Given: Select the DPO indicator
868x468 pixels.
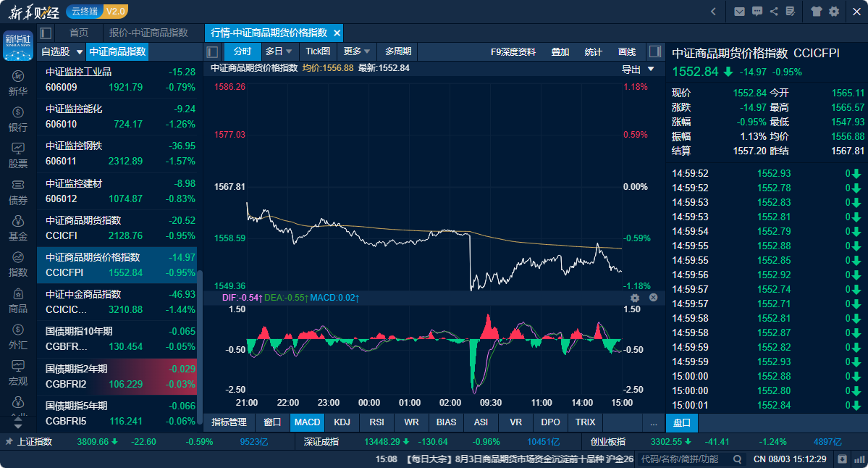Looking at the screenshot, I should (x=550, y=422).
